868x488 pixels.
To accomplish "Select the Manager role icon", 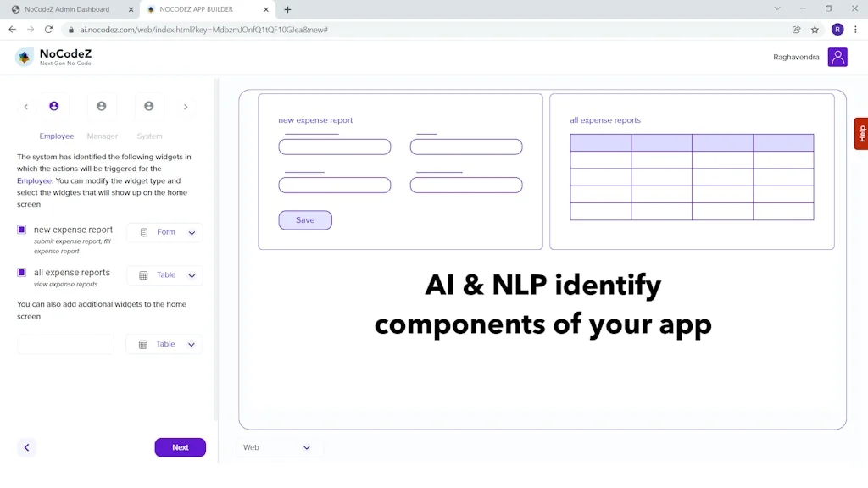I will tap(102, 106).
